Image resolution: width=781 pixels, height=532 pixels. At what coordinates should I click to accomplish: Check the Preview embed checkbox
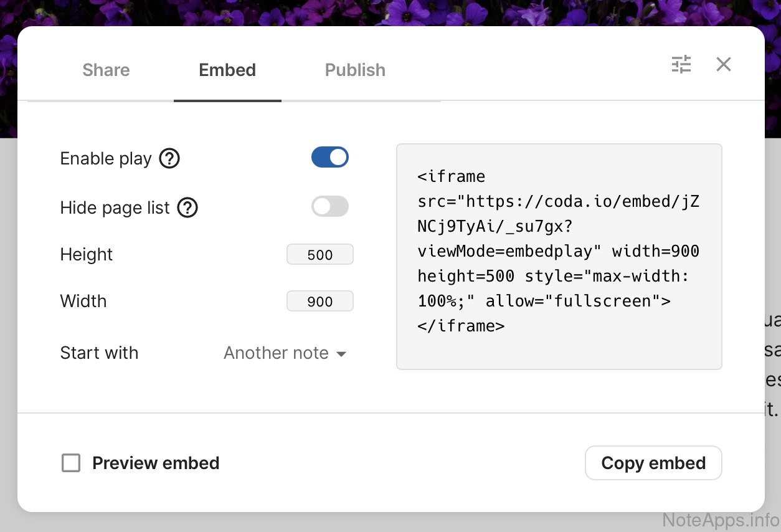(71, 463)
